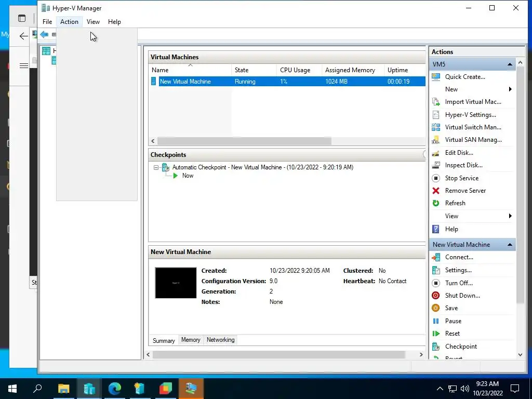Viewport: 532px width, 399px height.
Task: Click the Connect icon
Action: 436,257
